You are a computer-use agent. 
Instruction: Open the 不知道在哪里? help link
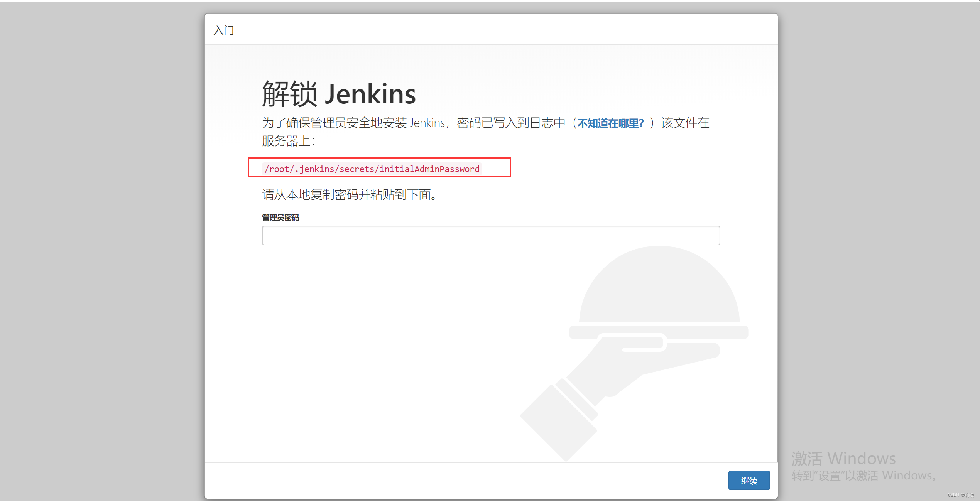click(610, 123)
